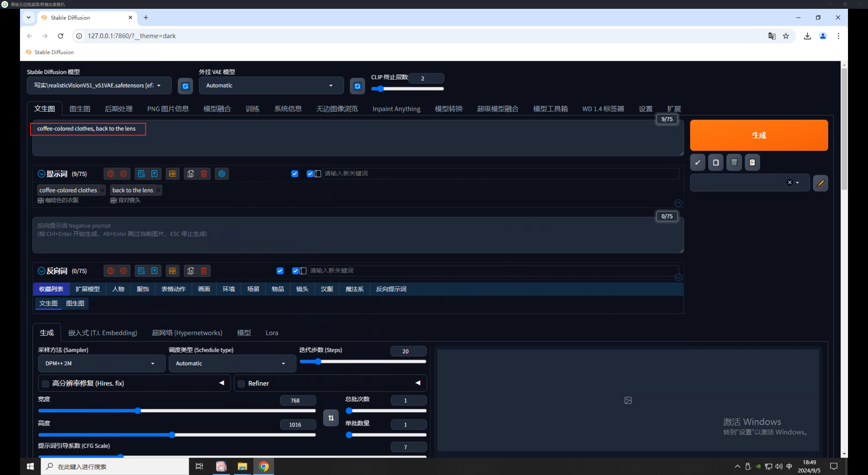Toggle first blue checkbox in 提示词 row
The height and width of the screenshot is (475, 868).
295,174
